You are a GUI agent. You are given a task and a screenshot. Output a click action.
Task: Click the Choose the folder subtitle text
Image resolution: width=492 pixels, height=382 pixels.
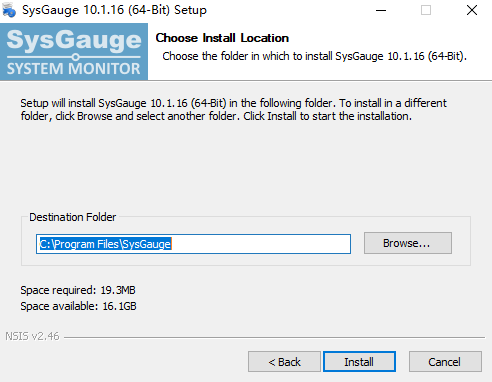click(x=314, y=56)
